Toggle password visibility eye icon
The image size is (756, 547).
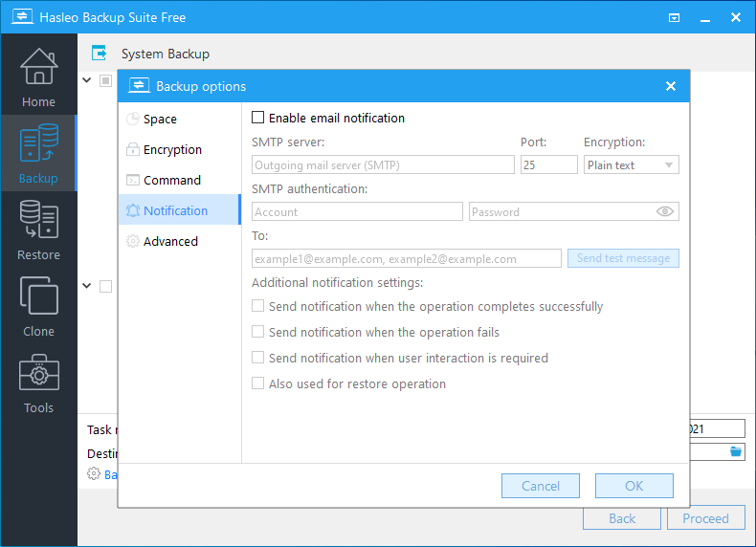pos(665,211)
